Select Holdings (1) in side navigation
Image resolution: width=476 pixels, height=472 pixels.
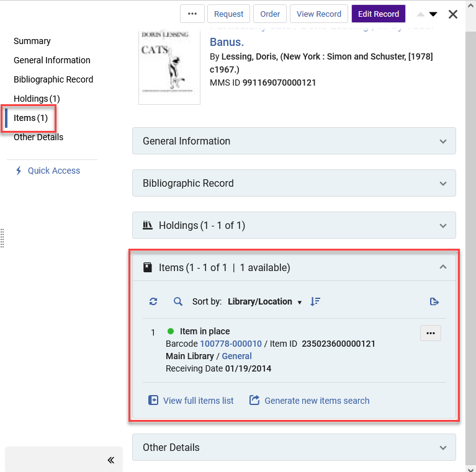click(x=37, y=99)
